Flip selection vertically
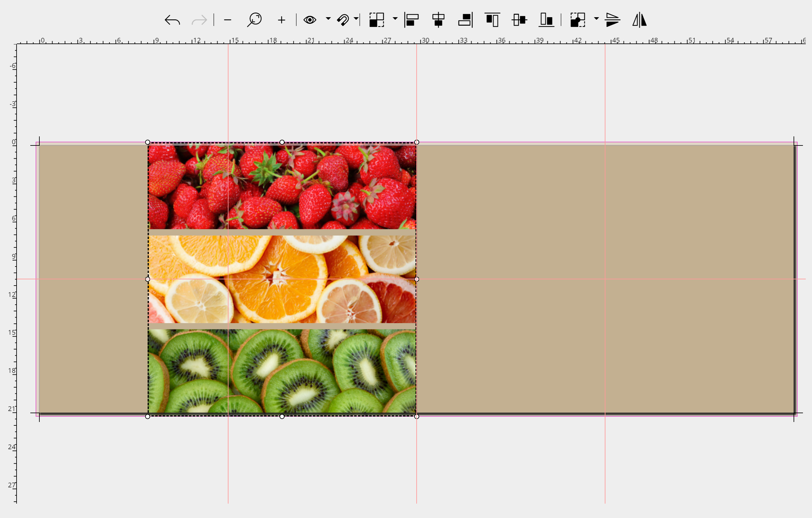This screenshot has width=812, height=518. [x=612, y=20]
